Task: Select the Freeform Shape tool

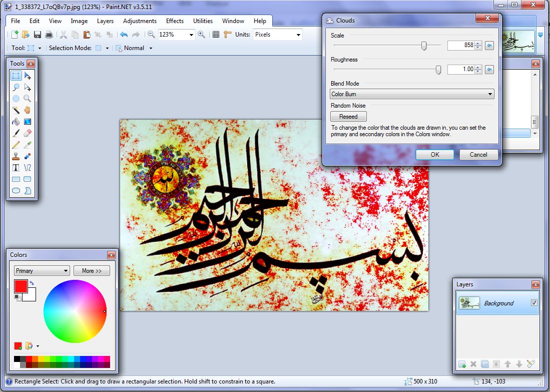Action: click(28, 191)
